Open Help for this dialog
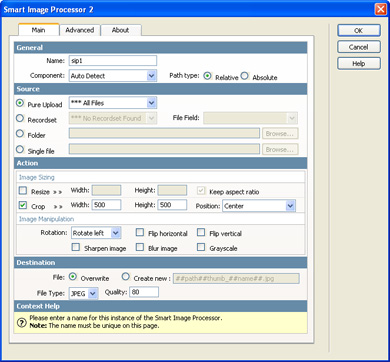 (x=359, y=63)
